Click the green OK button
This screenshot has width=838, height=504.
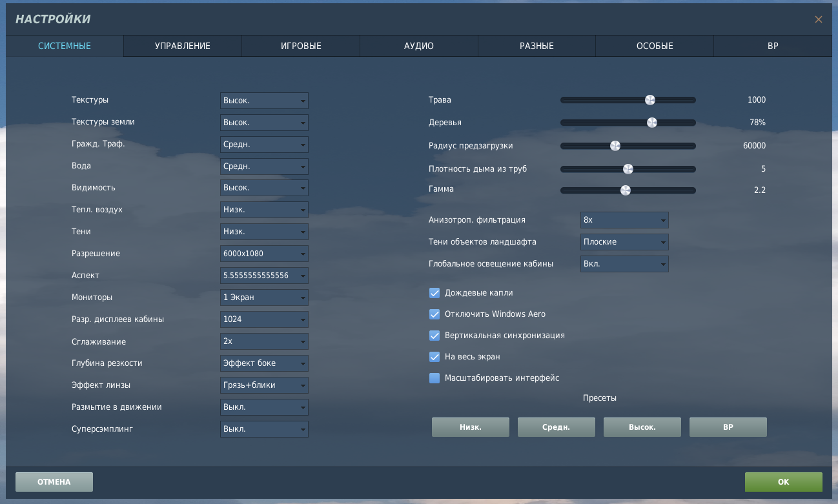(x=784, y=482)
